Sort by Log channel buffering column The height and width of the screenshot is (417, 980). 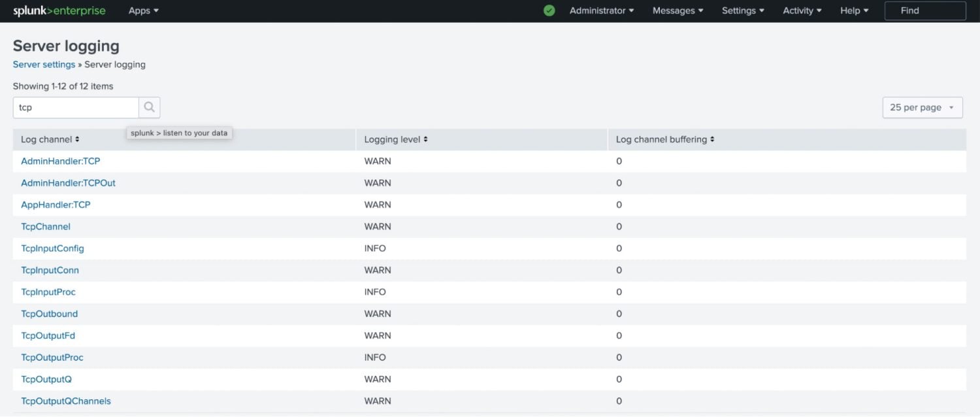[665, 139]
